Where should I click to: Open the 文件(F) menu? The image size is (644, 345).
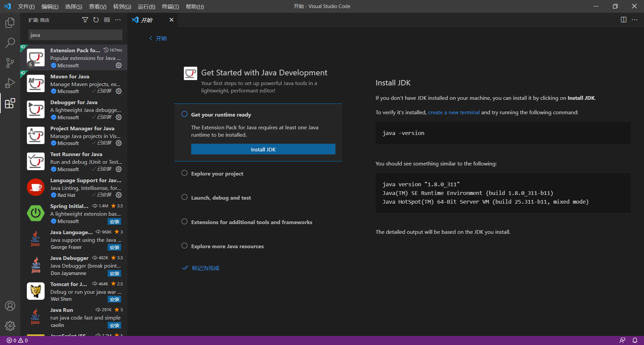click(x=26, y=6)
